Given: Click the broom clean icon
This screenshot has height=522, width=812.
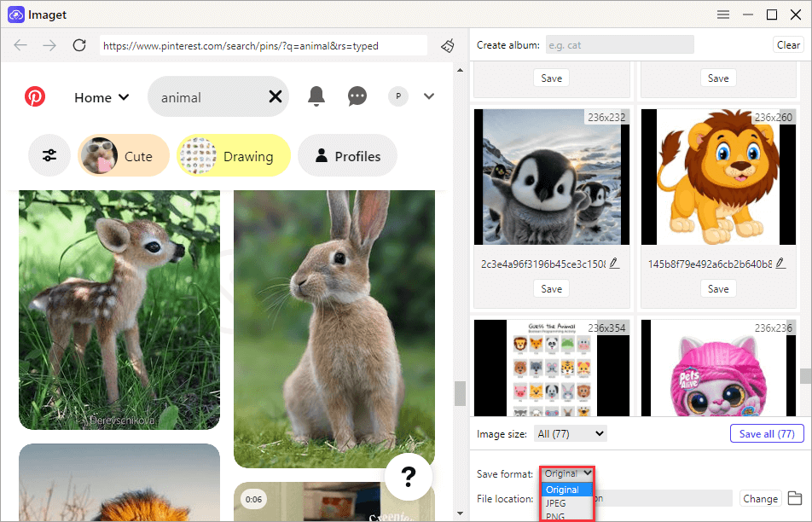Looking at the screenshot, I should click(x=448, y=45).
